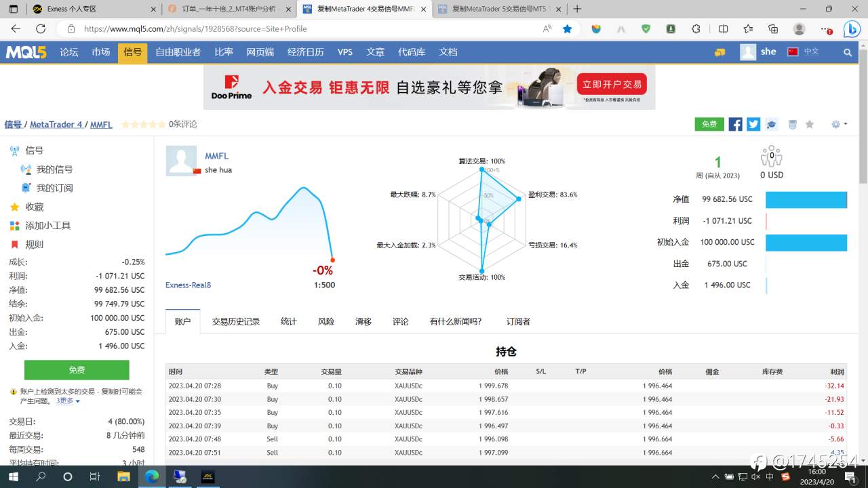The image size is (868, 488).
Task: Open the gear settings dropdown
Action: coord(839,124)
